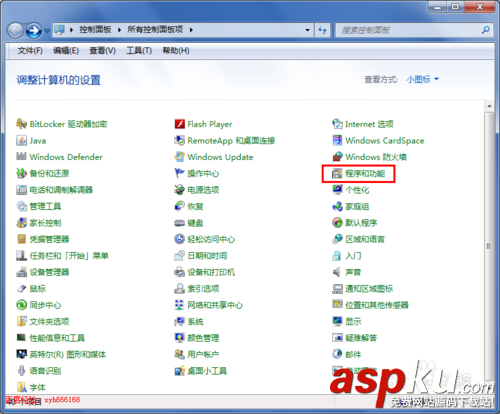Image resolution: width=500 pixels, height=414 pixels.
Task: Open the 键盘 icon
Action: click(179, 223)
